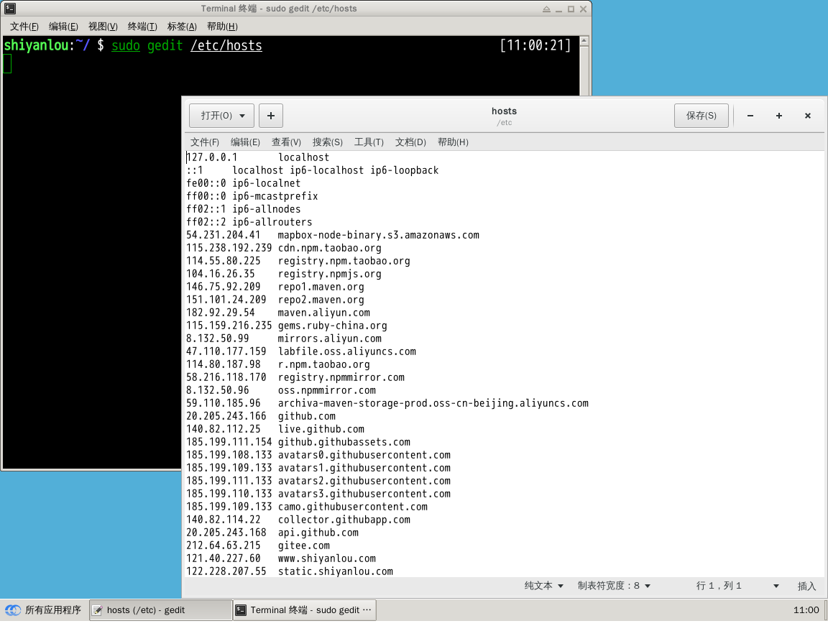This screenshot has width=828, height=644.
Task: Open the 纯文本 syntax dropdown
Action: pyautogui.click(x=544, y=586)
